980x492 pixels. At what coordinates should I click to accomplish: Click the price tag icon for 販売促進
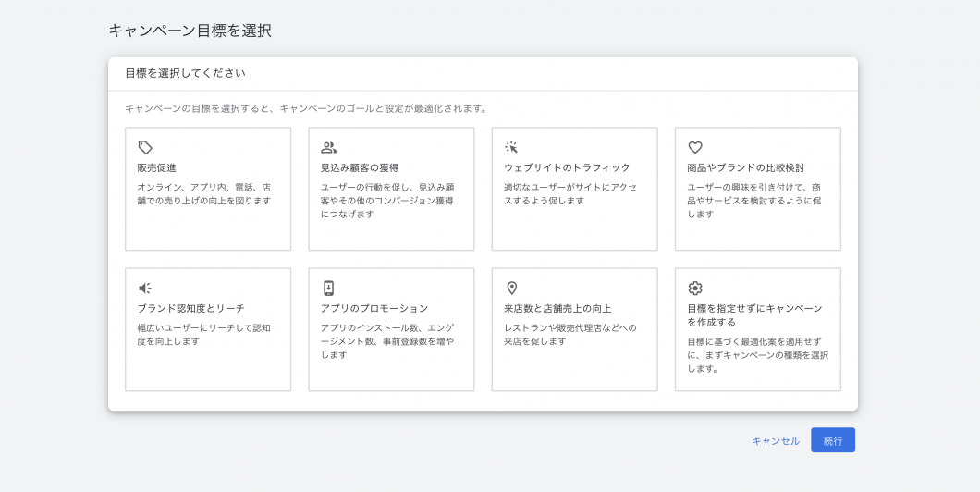[145, 147]
